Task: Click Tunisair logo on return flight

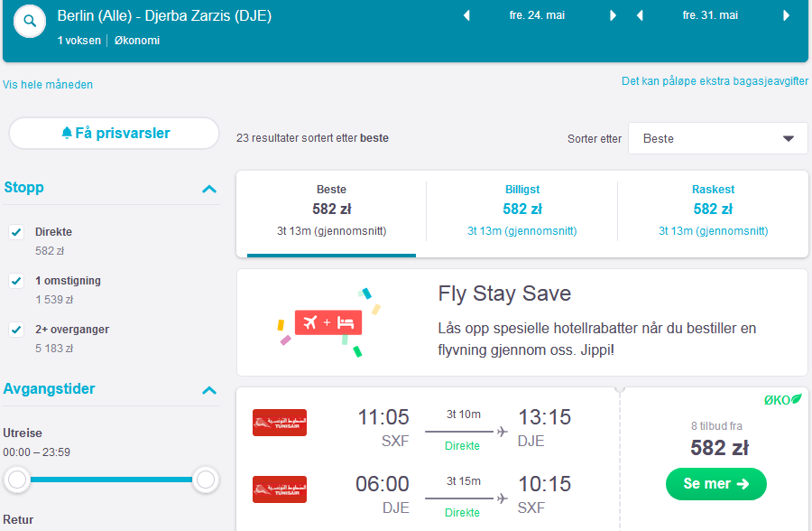Action: pyautogui.click(x=280, y=489)
